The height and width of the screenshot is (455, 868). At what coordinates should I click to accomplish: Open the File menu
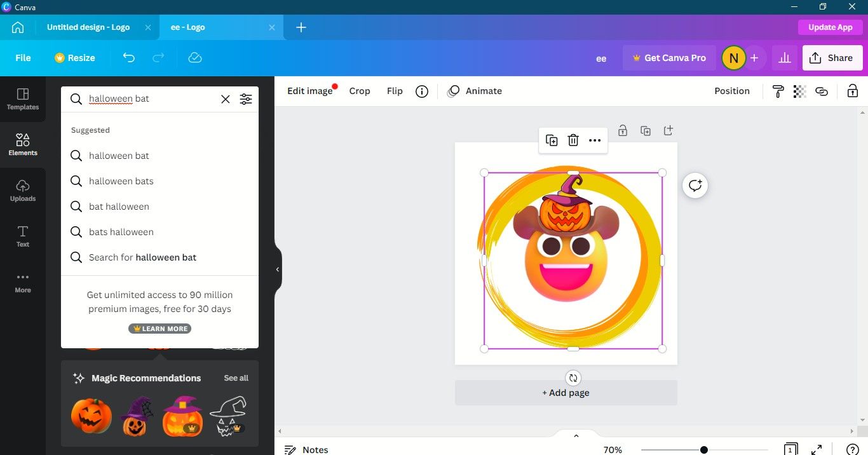[x=23, y=58]
